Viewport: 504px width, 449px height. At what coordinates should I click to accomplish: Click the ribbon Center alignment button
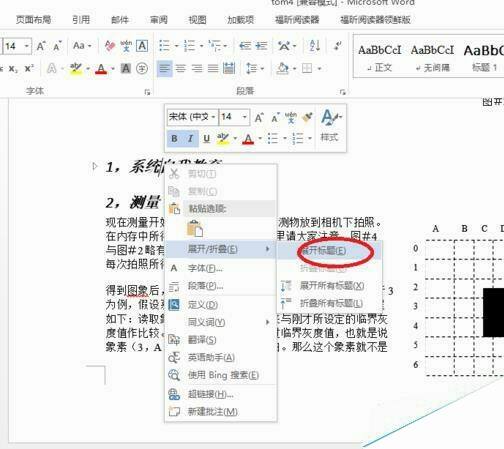click(181, 69)
